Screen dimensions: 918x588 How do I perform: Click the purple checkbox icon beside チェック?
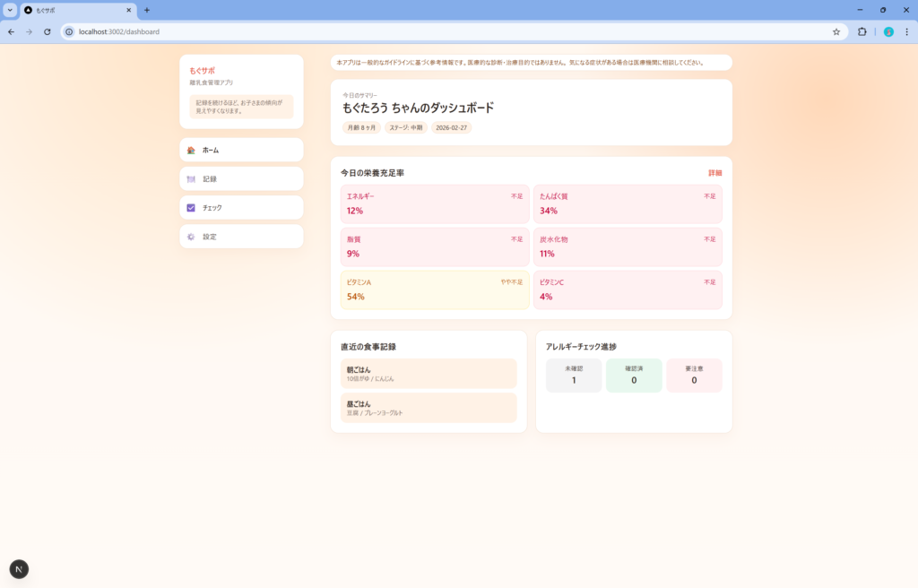point(191,208)
